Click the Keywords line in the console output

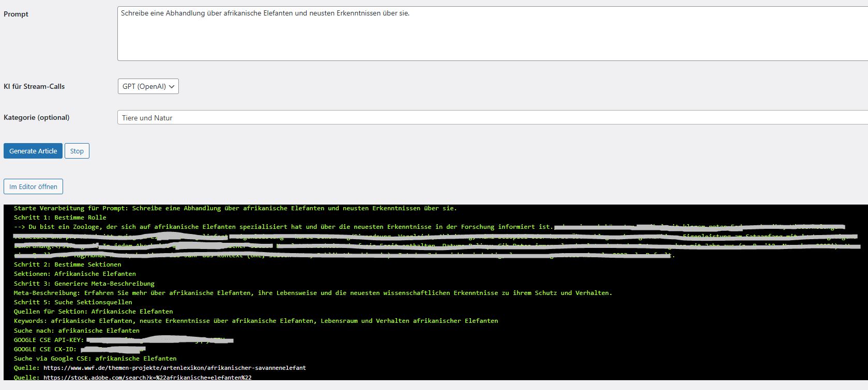point(256,321)
